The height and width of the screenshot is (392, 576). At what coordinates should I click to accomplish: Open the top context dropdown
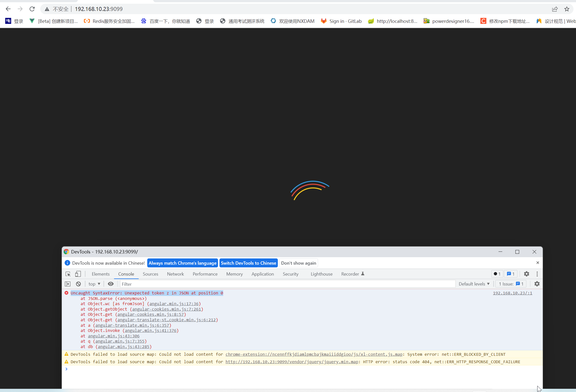click(94, 284)
